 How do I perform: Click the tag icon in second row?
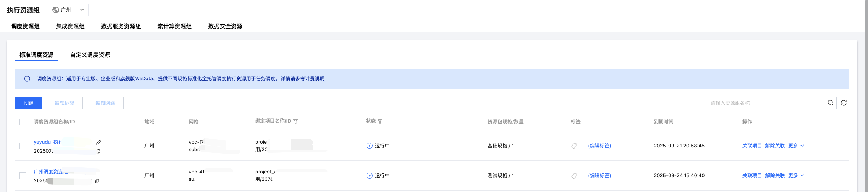coord(574,176)
